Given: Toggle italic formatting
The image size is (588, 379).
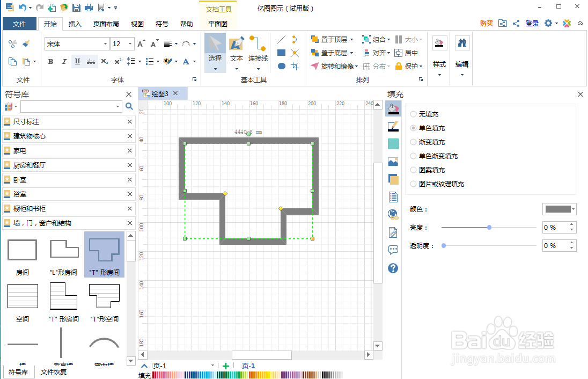Looking at the screenshot, I should pyautogui.click(x=64, y=62).
